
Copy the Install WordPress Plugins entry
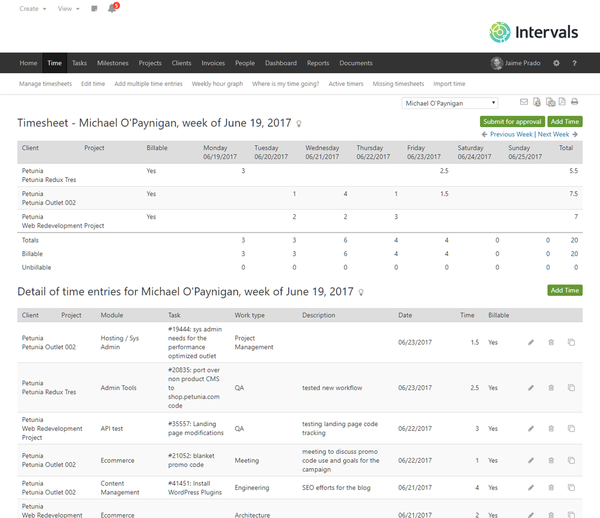[571, 488]
